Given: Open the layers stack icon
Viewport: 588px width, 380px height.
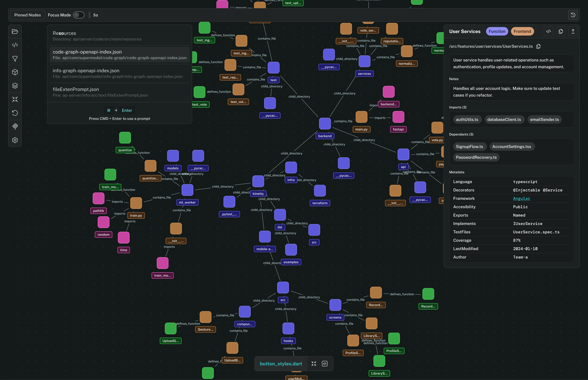Looking at the screenshot, I should (15, 86).
